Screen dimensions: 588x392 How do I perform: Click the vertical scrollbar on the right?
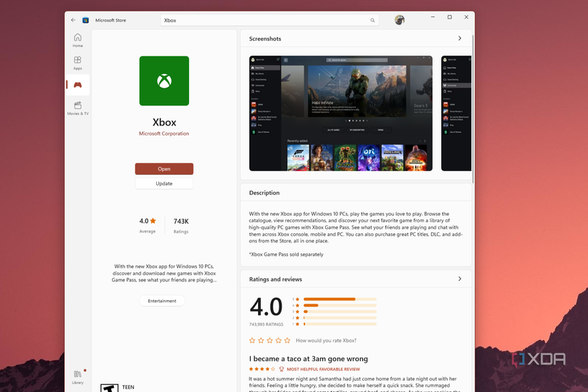click(473, 109)
